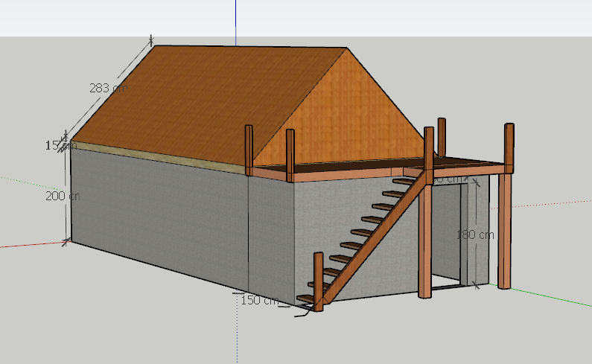Click the beige fascia band under roof

pyautogui.click(x=156, y=156)
